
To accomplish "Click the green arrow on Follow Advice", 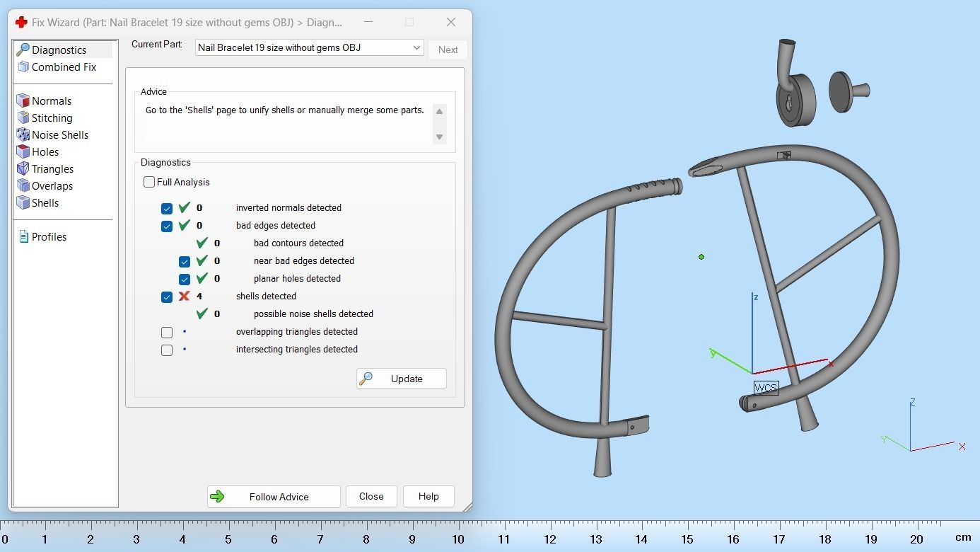I will (217, 496).
